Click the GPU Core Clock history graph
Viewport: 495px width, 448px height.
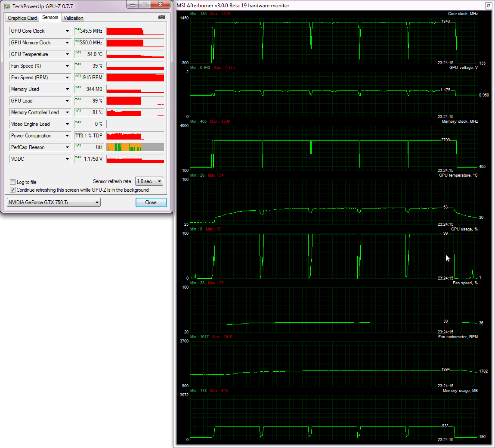pyautogui.click(x=135, y=31)
